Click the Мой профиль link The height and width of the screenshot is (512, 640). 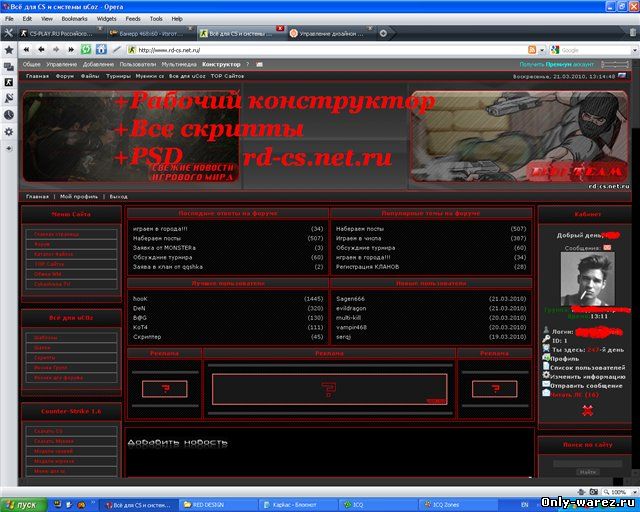pos(77,197)
